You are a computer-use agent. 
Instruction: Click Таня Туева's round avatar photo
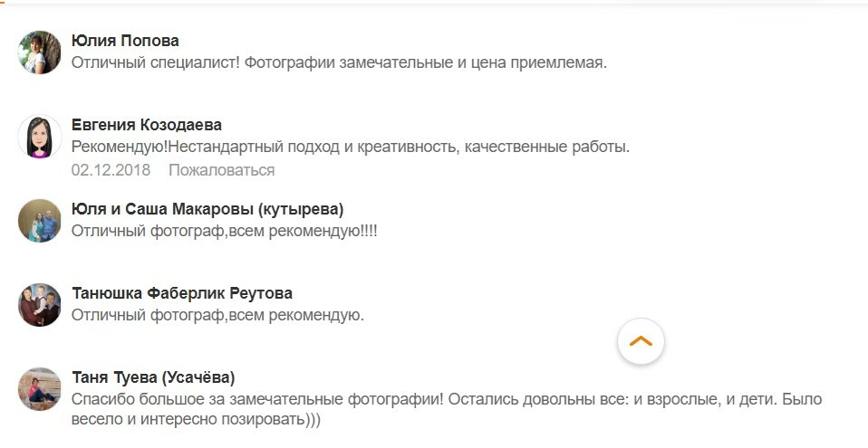coord(40,389)
